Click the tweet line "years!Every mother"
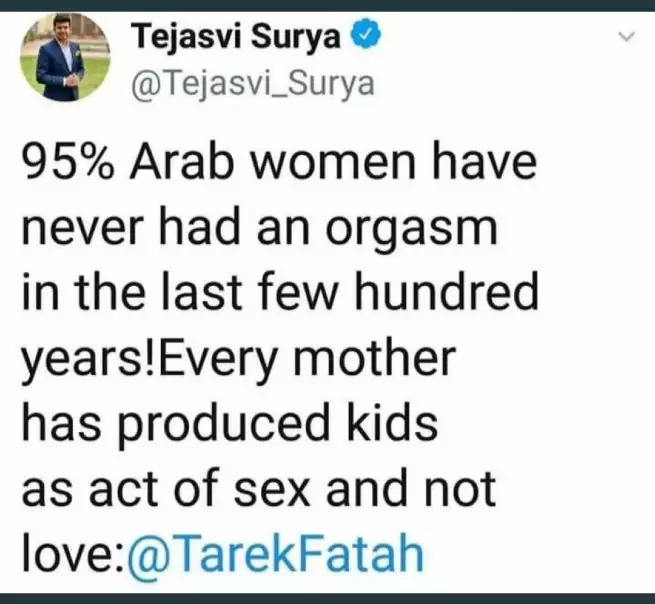 [239, 361]
